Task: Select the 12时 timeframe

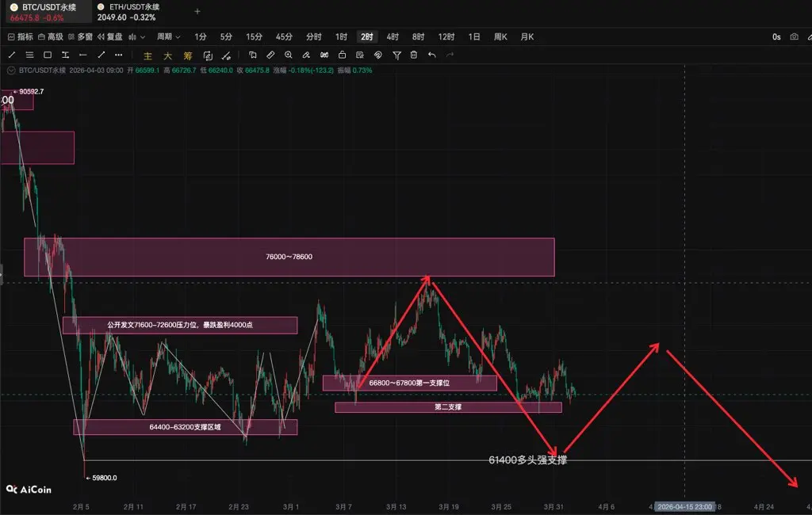Action: (446, 36)
